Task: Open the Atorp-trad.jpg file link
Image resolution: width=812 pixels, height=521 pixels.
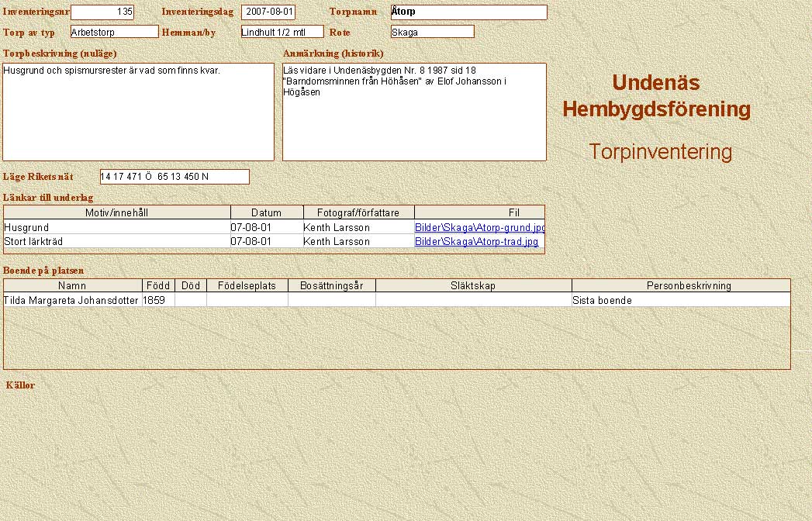Action: [476, 242]
